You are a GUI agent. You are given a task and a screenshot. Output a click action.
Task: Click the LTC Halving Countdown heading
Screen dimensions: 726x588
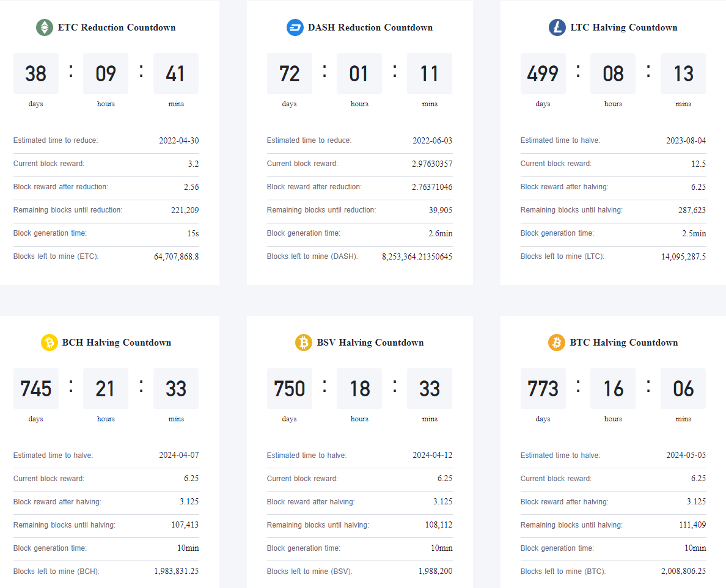click(x=624, y=27)
